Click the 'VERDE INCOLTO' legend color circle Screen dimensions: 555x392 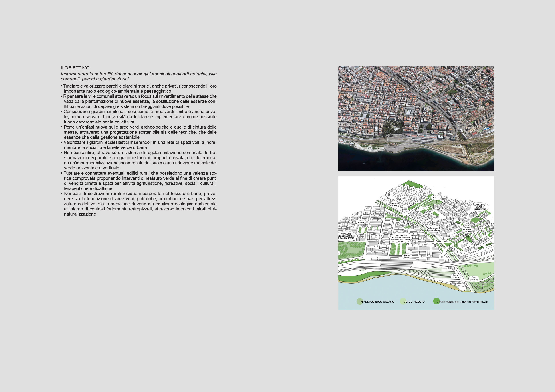point(403,302)
